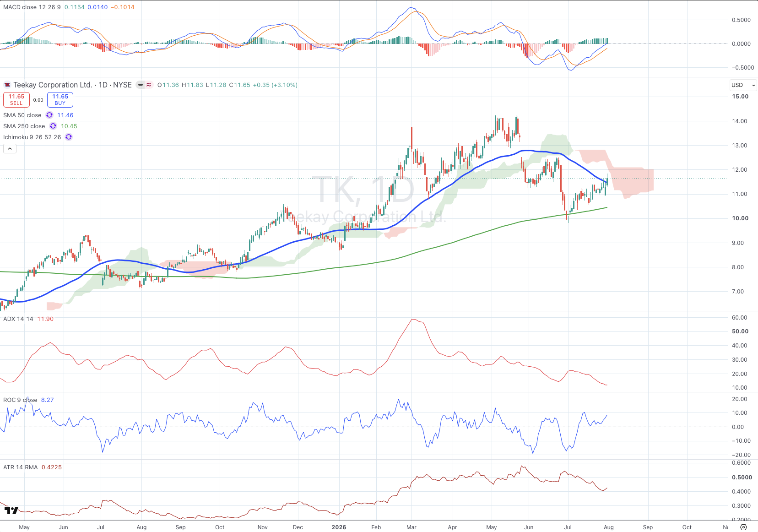The height and width of the screenshot is (532, 758).
Task: Click the 2026 label on the time axis
Action: [x=339, y=527]
